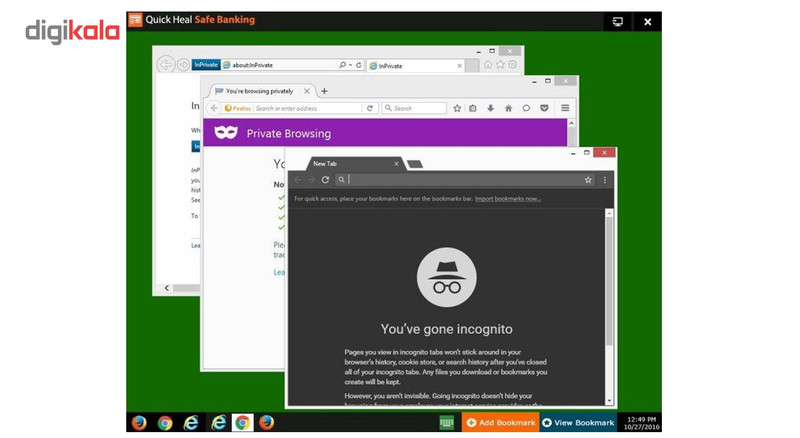
Task: Open IE favorites star
Action: click(x=501, y=64)
